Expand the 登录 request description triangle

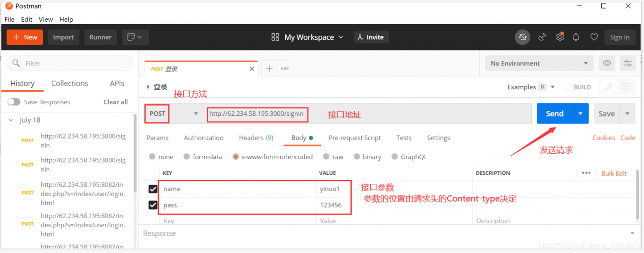tap(148, 87)
